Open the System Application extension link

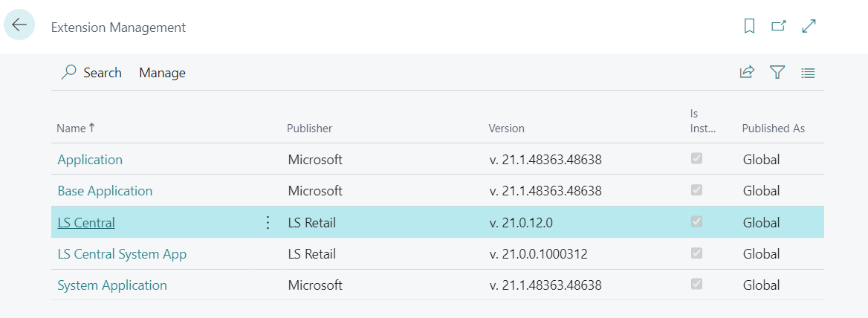(x=112, y=285)
